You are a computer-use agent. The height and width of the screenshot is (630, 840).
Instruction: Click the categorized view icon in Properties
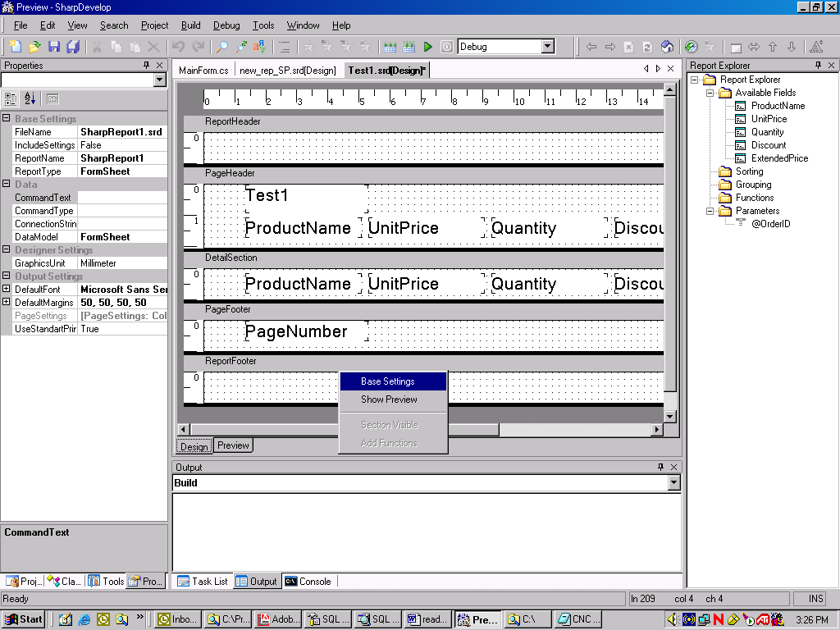tap(11, 98)
